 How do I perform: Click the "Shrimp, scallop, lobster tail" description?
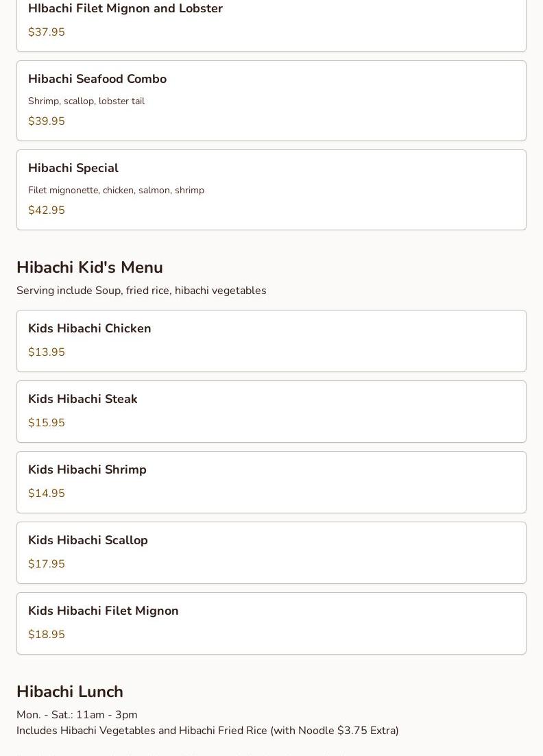pos(86,101)
